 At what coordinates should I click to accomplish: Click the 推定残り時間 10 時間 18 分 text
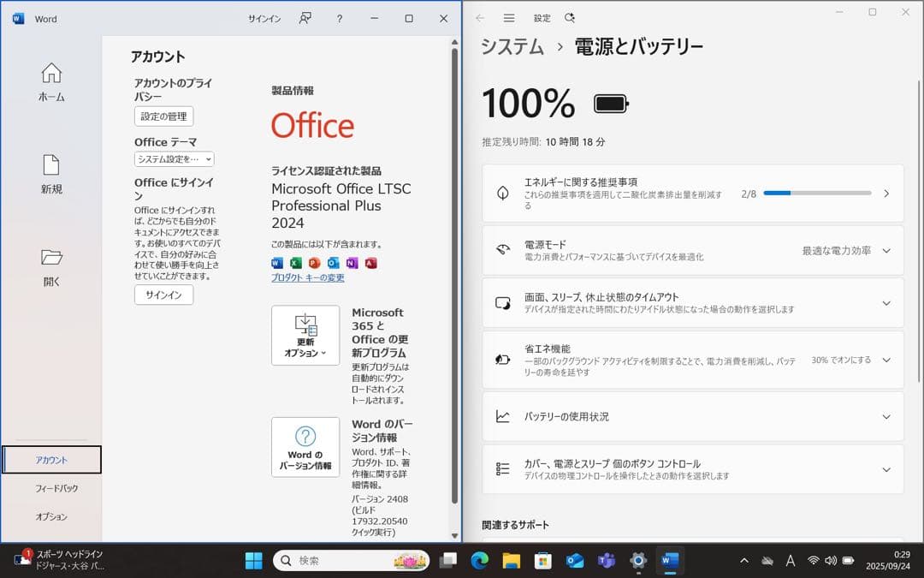pos(543,142)
